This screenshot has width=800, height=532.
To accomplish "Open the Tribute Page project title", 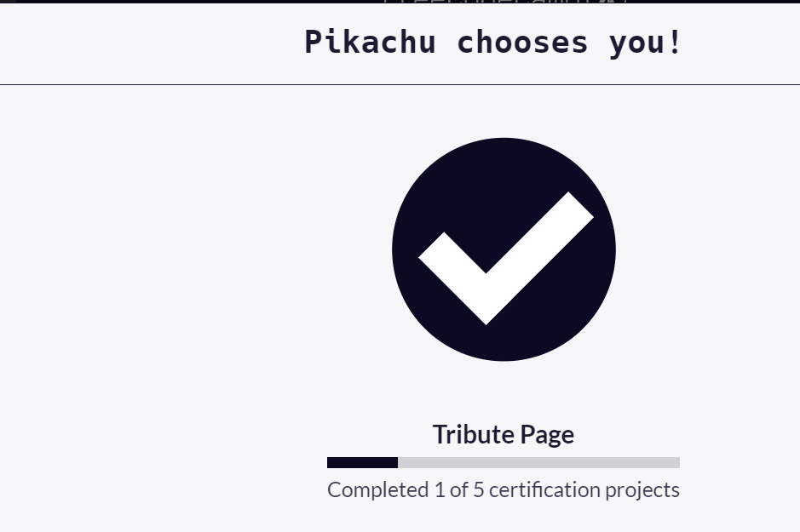I will pyautogui.click(x=503, y=434).
